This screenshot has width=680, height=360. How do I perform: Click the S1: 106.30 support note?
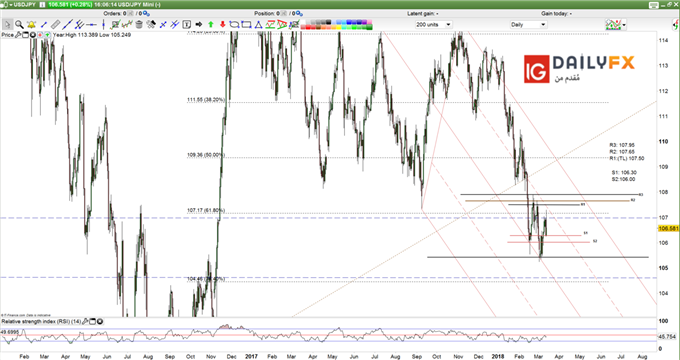(x=624, y=173)
